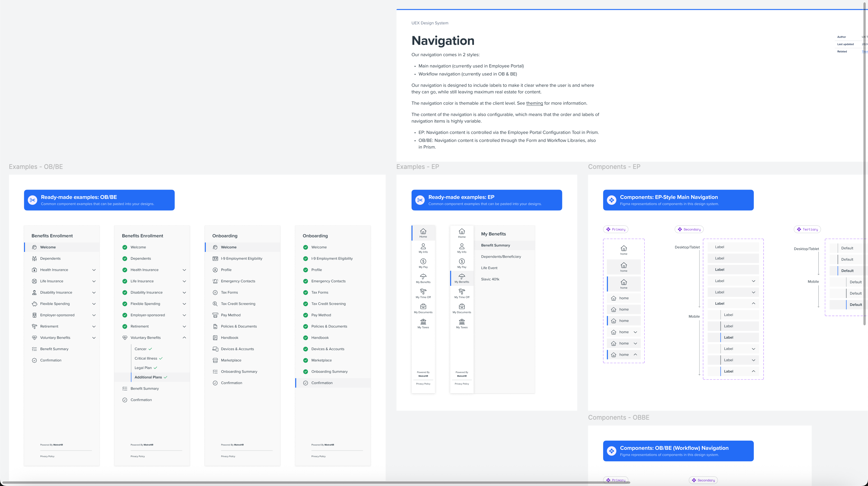Click the Tax Credit Screening magnifier icon
Viewport: 868px width, 486px height.
pyautogui.click(x=215, y=304)
